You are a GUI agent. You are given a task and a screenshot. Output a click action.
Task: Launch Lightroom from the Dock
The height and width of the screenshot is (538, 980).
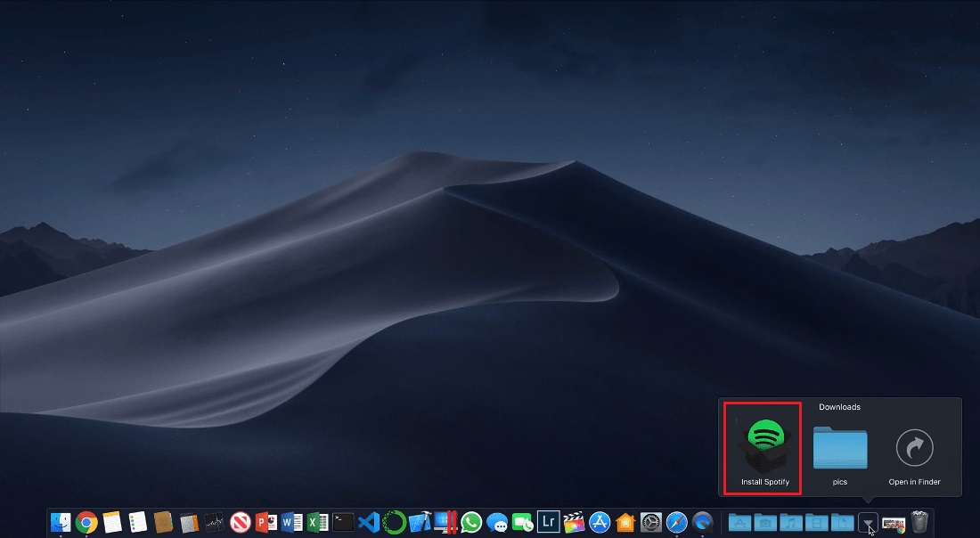549,522
